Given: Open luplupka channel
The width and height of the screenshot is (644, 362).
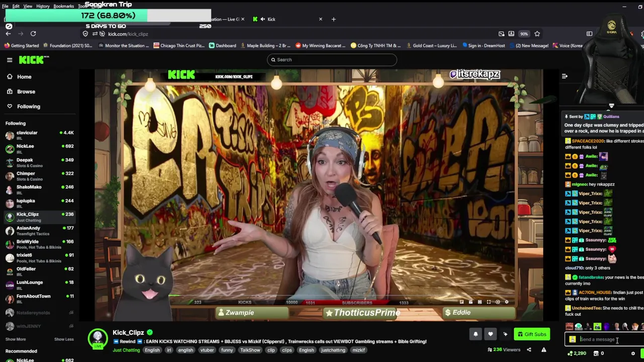Looking at the screenshot, I should click(39, 203).
